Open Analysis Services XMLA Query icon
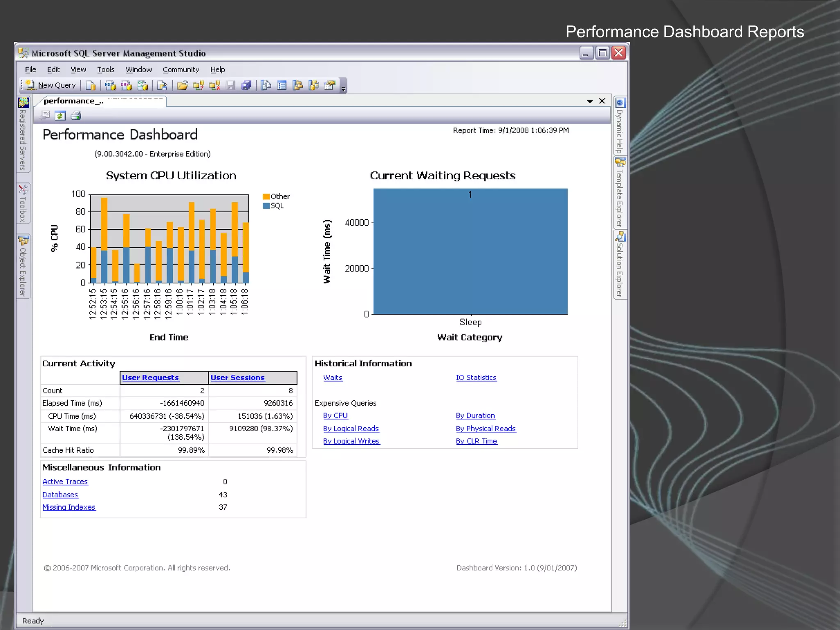840x630 pixels. pos(142,85)
